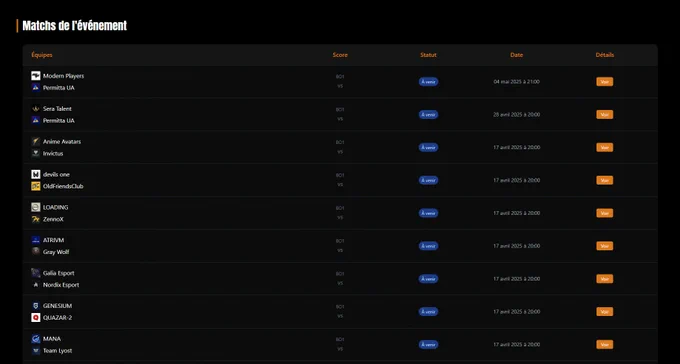Viewport: 680px width, 364px height.
Task: Click the Date column header
Action: pos(517,55)
